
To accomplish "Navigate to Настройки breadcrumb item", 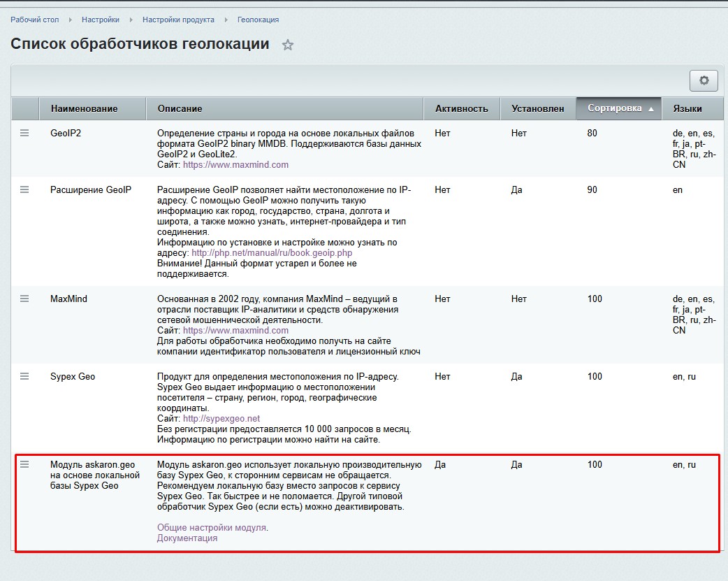I will pos(101,20).
